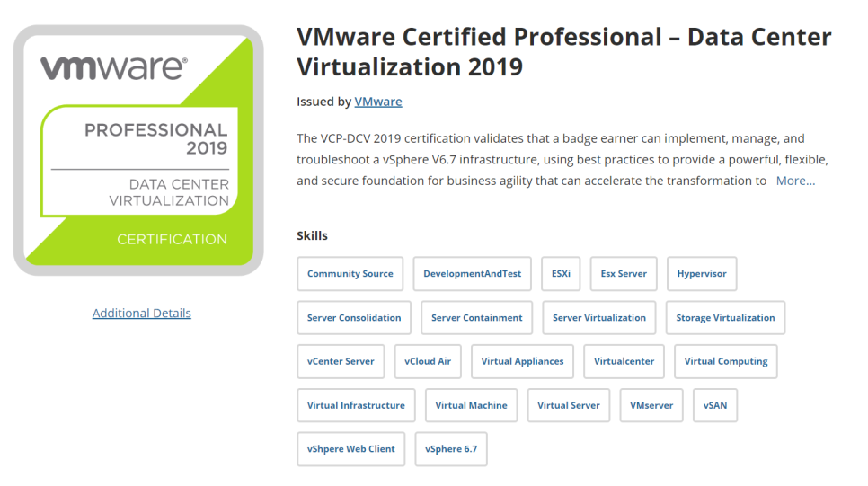Open the Server Consolidation skill tag

354,318
